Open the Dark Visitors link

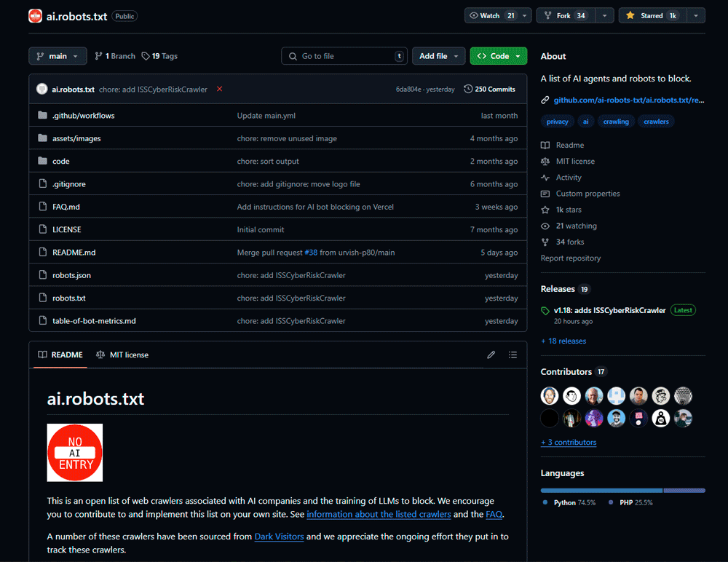279,537
